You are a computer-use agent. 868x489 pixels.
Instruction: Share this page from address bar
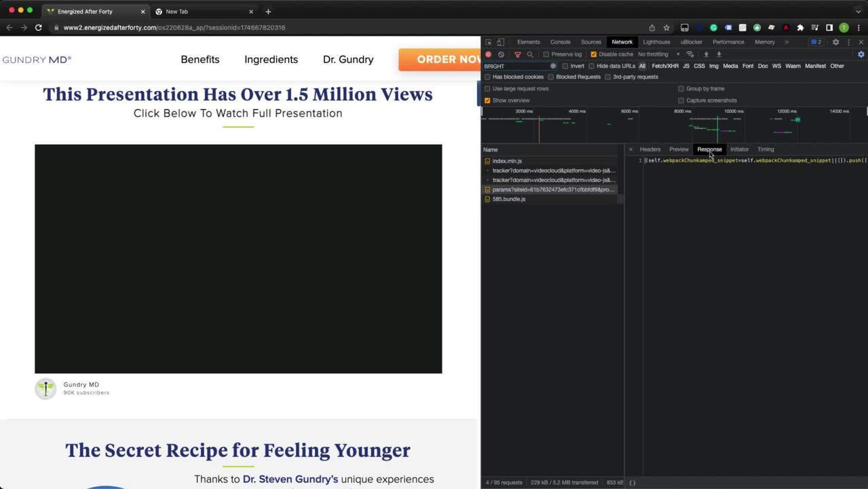(x=652, y=28)
